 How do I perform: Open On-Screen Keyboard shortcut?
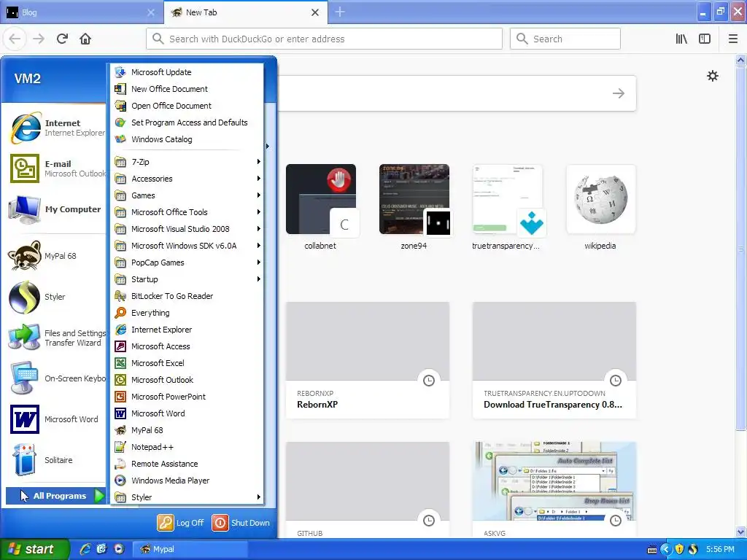pyautogui.click(x=56, y=378)
